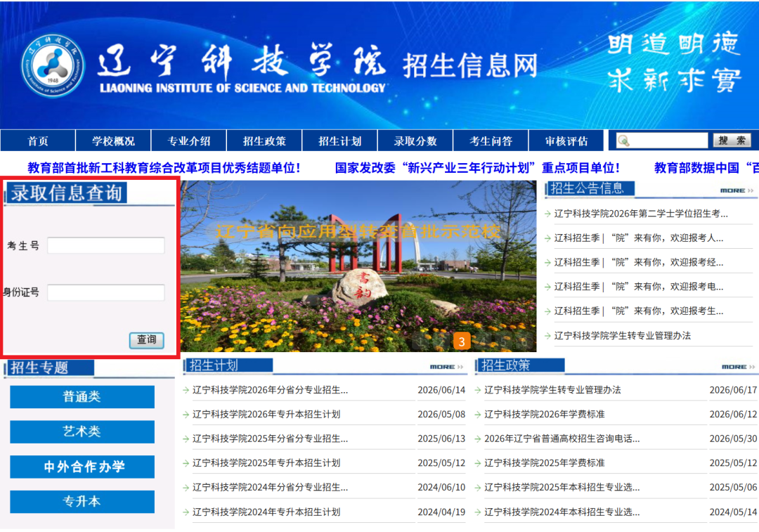Open 辽宁科技学院2024年本科招生专业选... link
759x532 pixels.
562,512
